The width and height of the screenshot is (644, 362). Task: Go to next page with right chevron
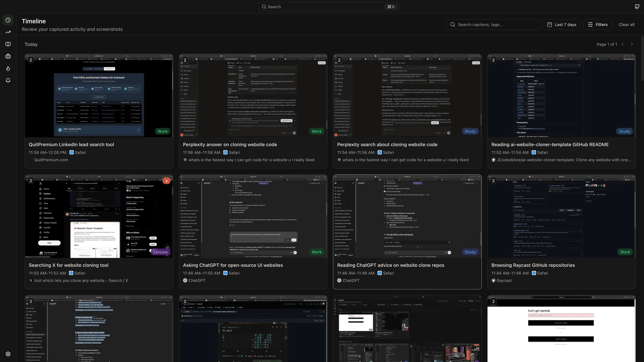pyautogui.click(x=632, y=44)
